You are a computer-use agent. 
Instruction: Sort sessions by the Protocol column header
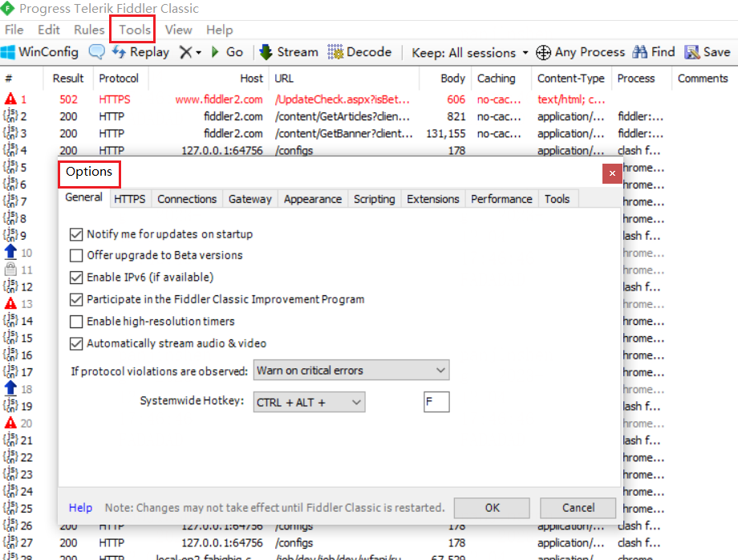click(120, 78)
